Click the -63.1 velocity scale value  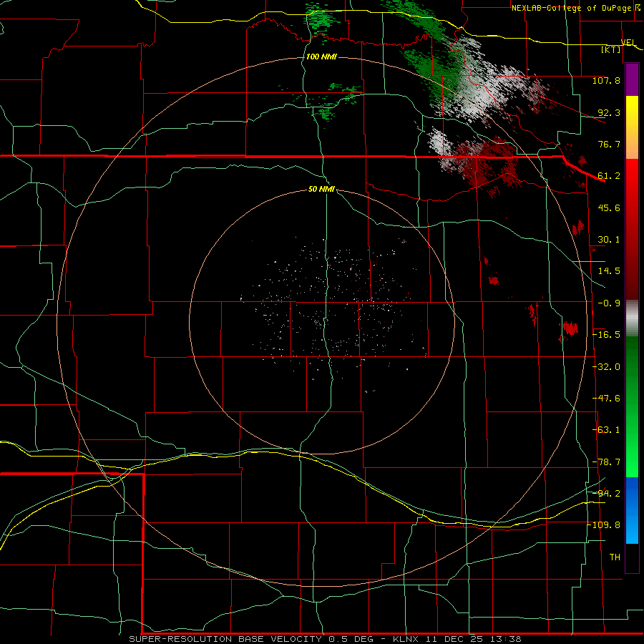tap(606, 430)
